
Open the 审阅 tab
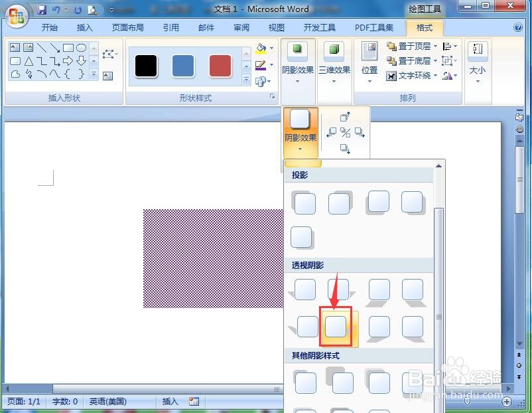241,27
